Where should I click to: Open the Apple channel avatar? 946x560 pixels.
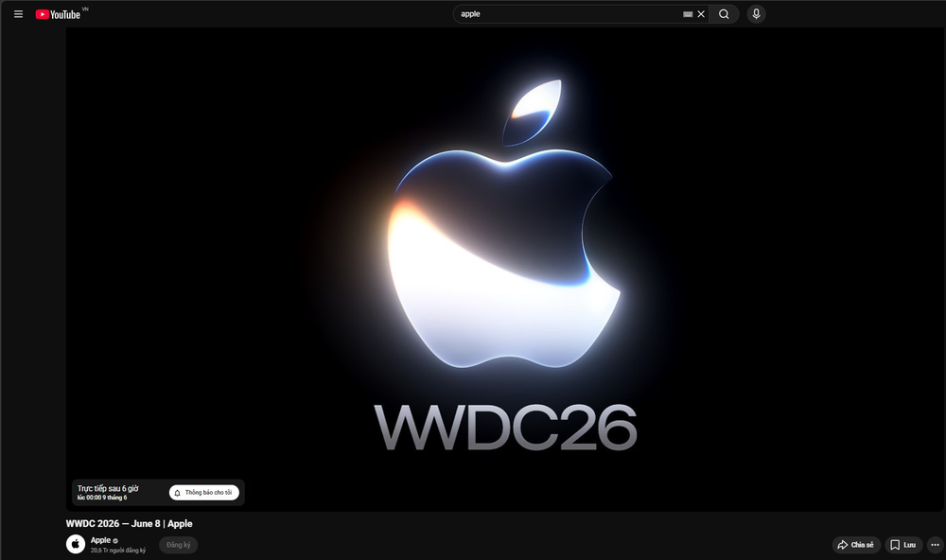(x=76, y=544)
